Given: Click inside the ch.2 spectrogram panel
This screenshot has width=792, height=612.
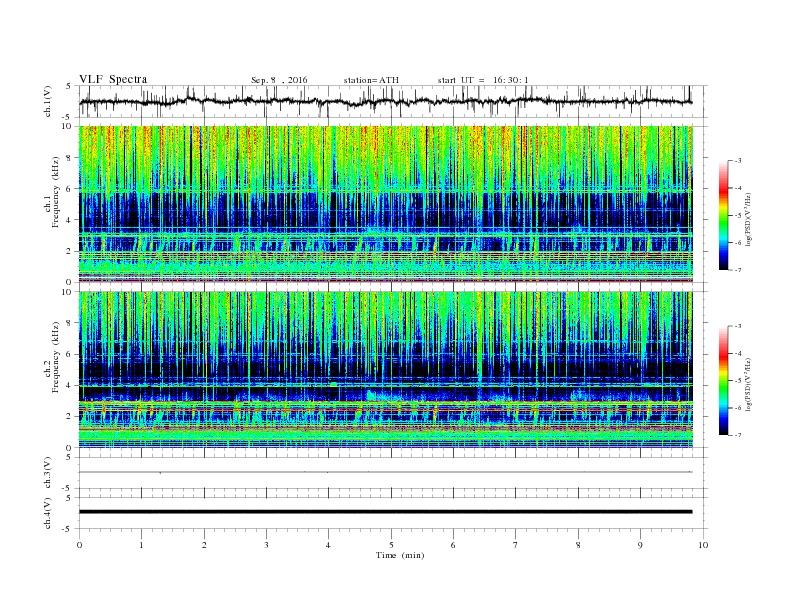Looking at the screenshot, I should (385, 370).
